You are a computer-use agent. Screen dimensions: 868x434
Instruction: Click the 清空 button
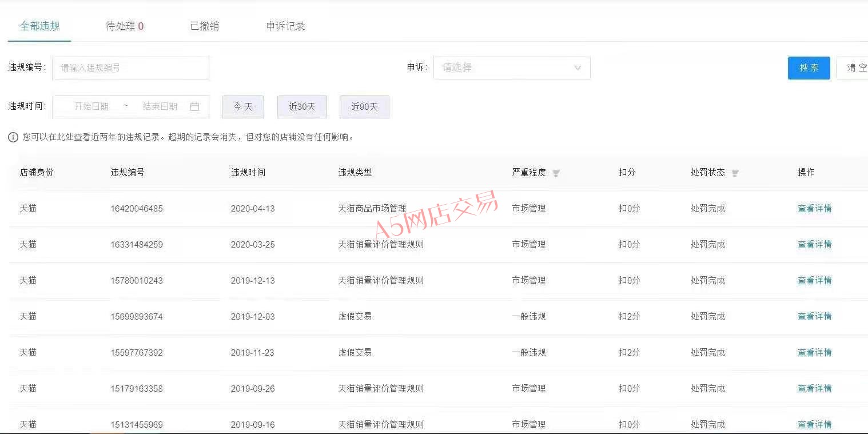tap(854, 68)
